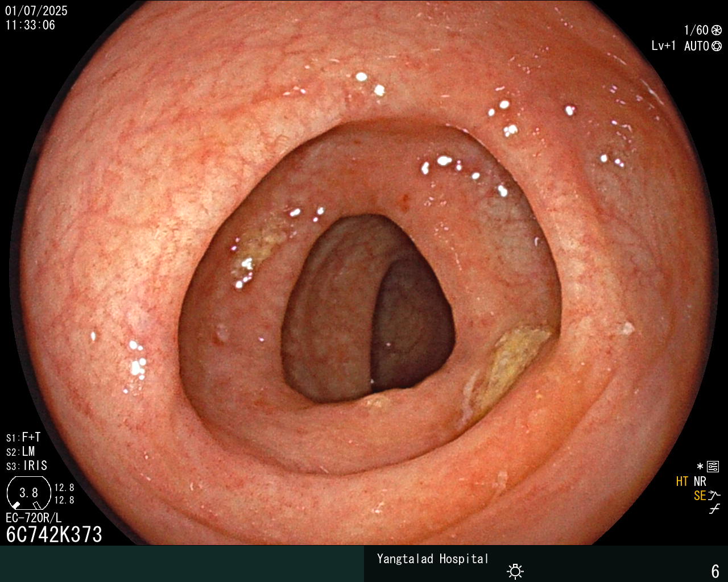Click the tone curve icon below SE
The height and width of the screenshot is (582, 728).
click(x=714, y=509)
